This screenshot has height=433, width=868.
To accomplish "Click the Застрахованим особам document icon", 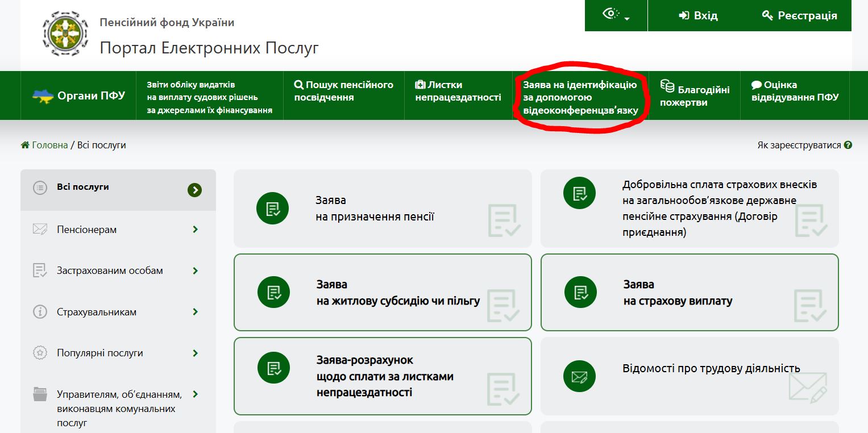I will point(40,270).
